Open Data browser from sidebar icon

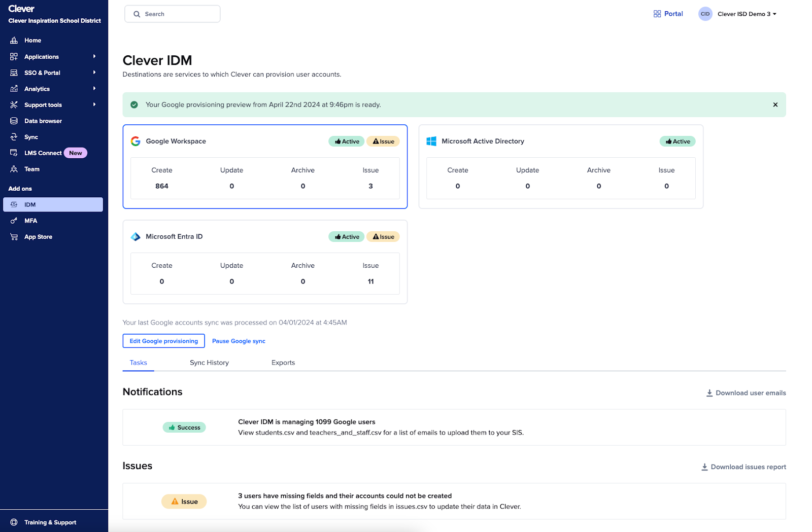click(14, 121)
